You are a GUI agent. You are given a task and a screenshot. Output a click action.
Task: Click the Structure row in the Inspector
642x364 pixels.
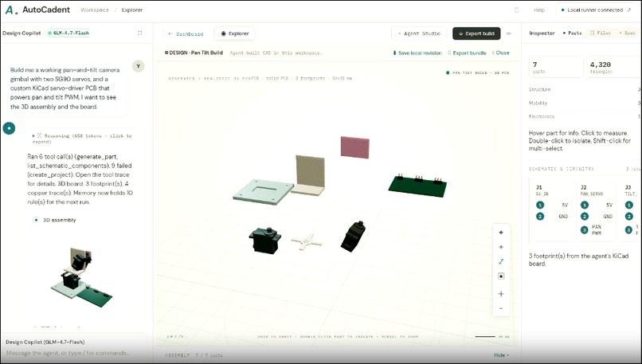pyautogui.click(x=585, y=89)
